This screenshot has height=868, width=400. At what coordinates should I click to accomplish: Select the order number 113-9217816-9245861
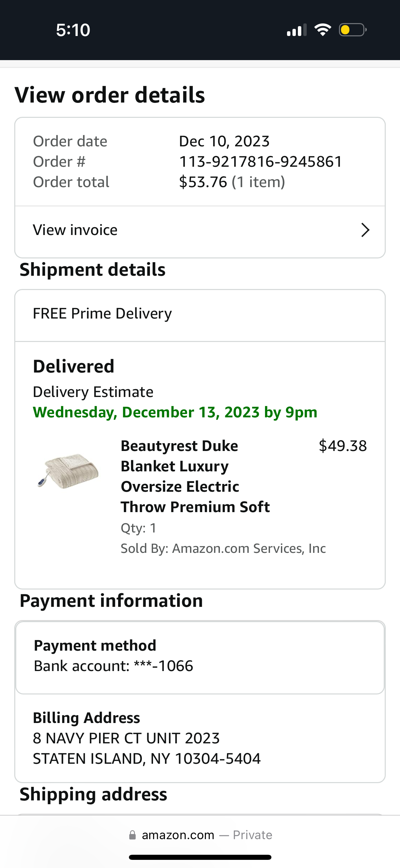261,162
